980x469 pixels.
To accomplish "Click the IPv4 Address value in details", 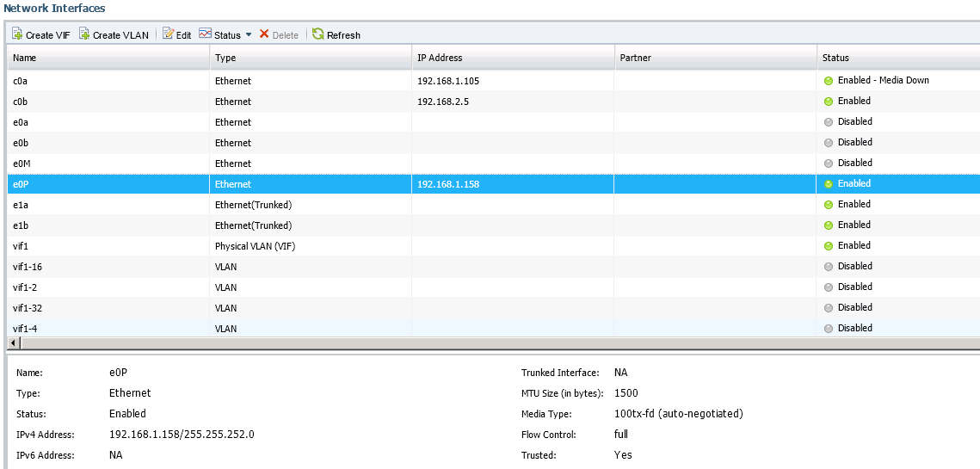I will pos(182,435).
